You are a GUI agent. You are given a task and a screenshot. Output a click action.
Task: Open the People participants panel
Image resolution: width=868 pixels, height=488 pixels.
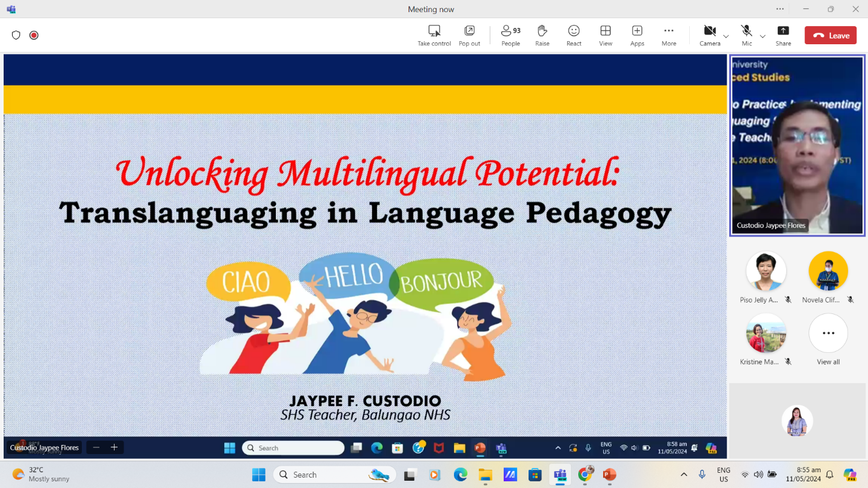510,31
